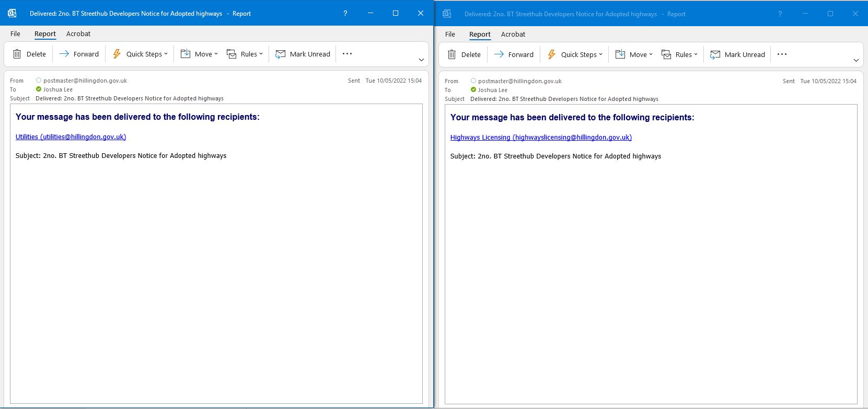This screenshot has height=409, width=868.
Task: Click Mark Unread envelope in left window
Action: (281, 54)
